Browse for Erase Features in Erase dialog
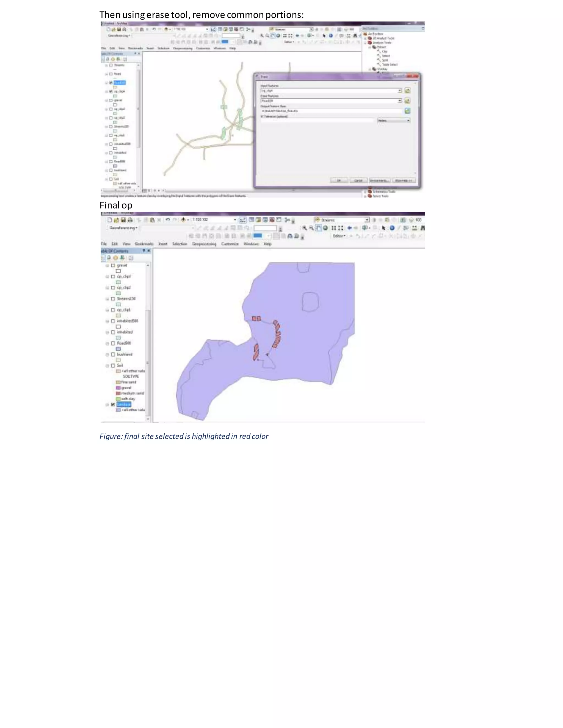The width and height of the screenshot is (563, 728). [407, 101]
